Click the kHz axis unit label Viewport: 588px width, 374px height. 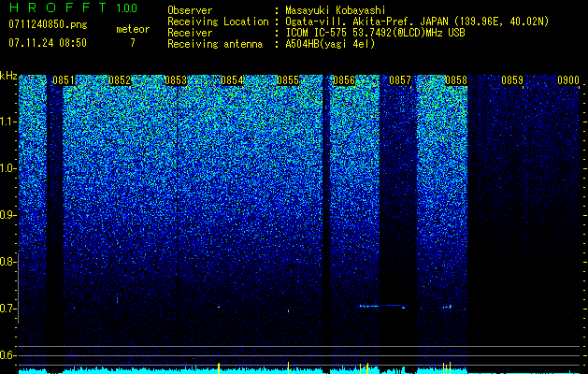coord(8,76)
